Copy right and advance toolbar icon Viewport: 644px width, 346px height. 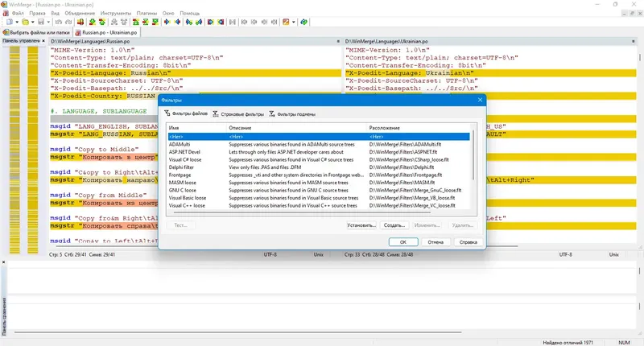click(188, 22)
